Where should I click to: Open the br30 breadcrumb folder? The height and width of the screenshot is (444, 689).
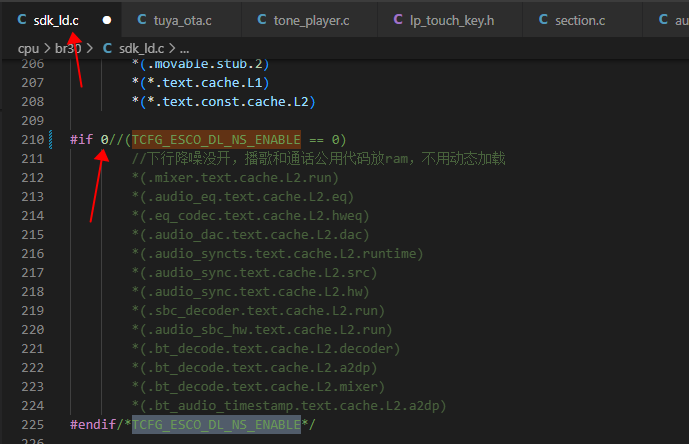click(x=68, y=48)
